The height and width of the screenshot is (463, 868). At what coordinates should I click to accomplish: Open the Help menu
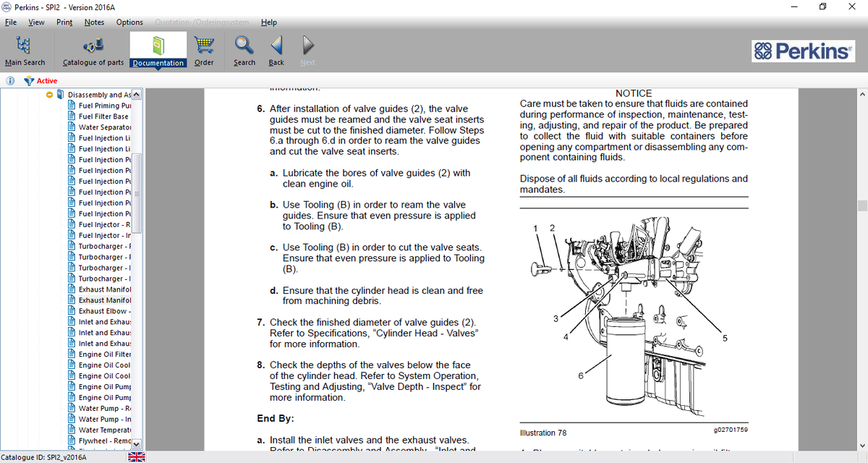click(x=268, y=22)
